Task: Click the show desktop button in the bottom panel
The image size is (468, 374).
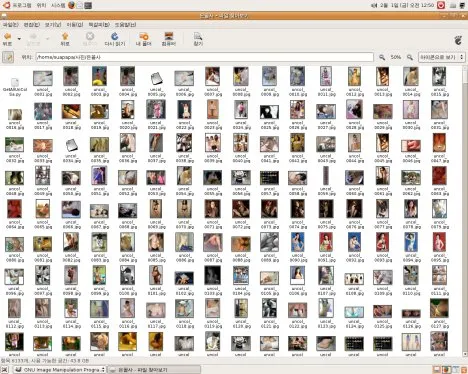Action: pyautogui.click(x=5, y=369)
